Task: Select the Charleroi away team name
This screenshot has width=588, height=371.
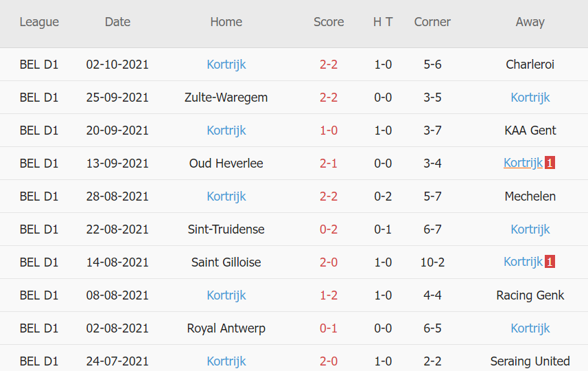Action: click(x=530, y=65)
